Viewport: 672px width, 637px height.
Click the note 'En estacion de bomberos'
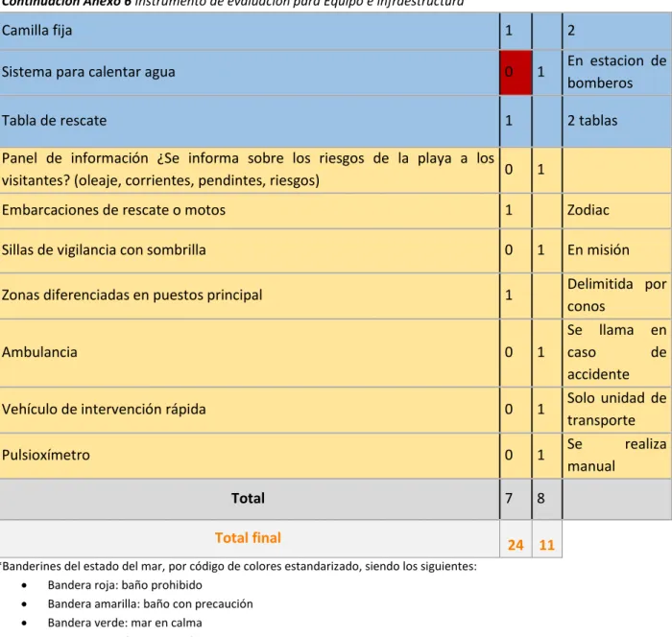point(616,72)
